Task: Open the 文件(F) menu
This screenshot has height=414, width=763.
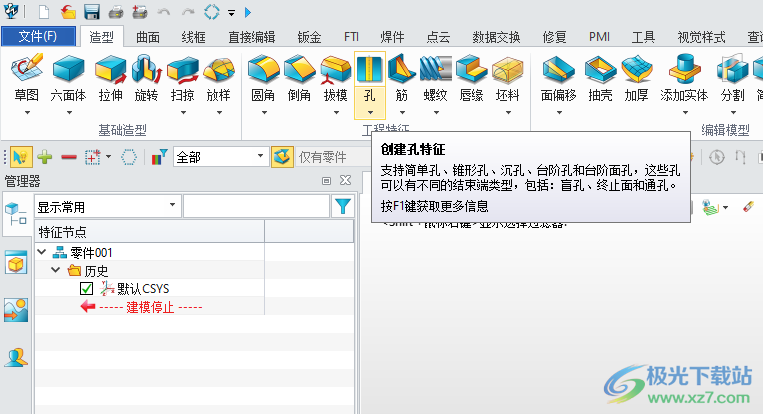Action: click(x=38, y=36)
